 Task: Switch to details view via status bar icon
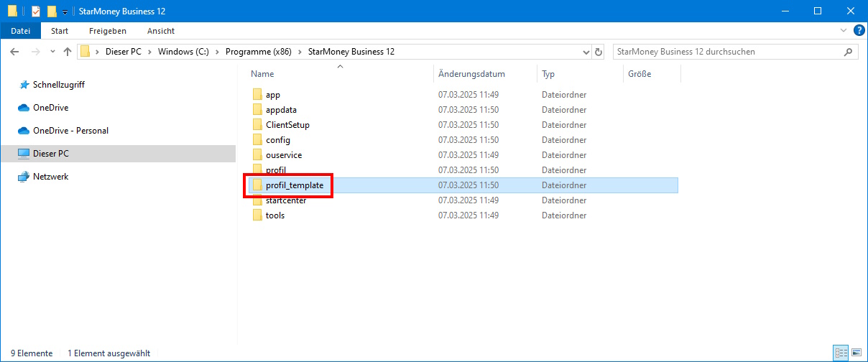pyautogui.click(x=841, y=353)
